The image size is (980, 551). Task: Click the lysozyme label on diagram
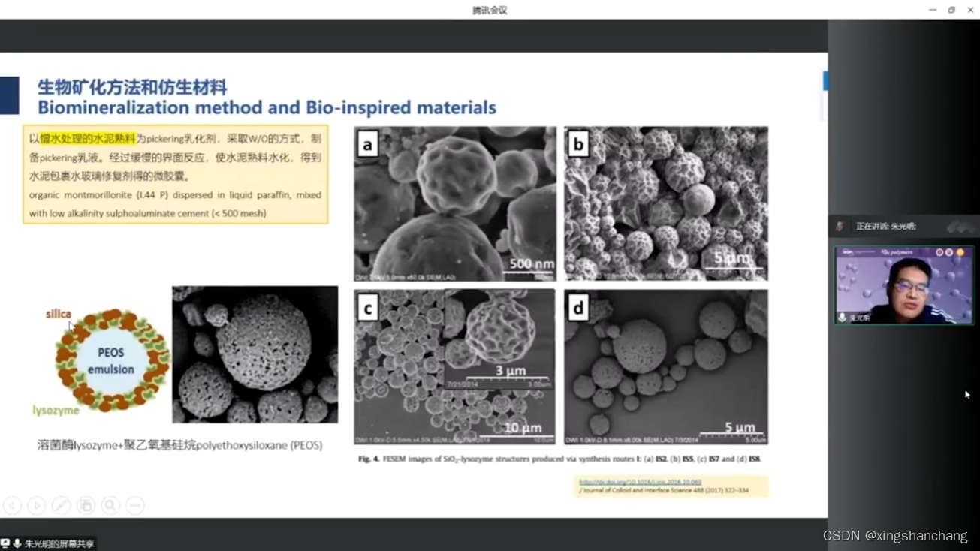click(x=56, y=411)
